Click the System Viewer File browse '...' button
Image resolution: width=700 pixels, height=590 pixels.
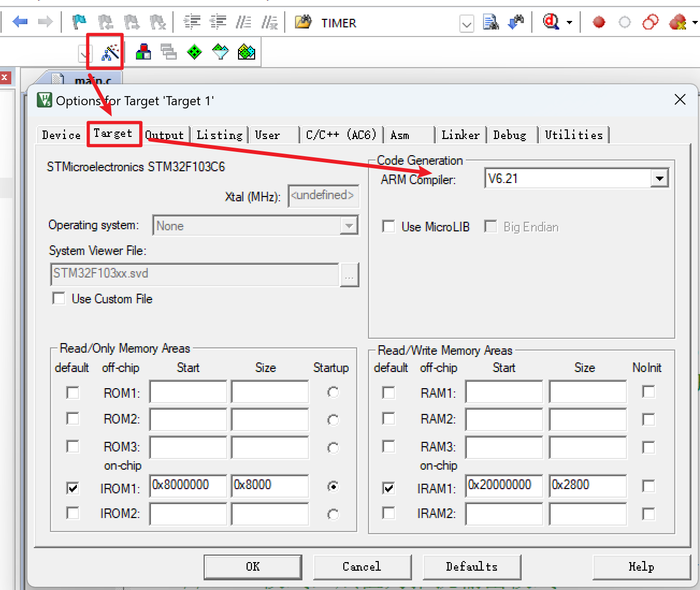point(350,275)
